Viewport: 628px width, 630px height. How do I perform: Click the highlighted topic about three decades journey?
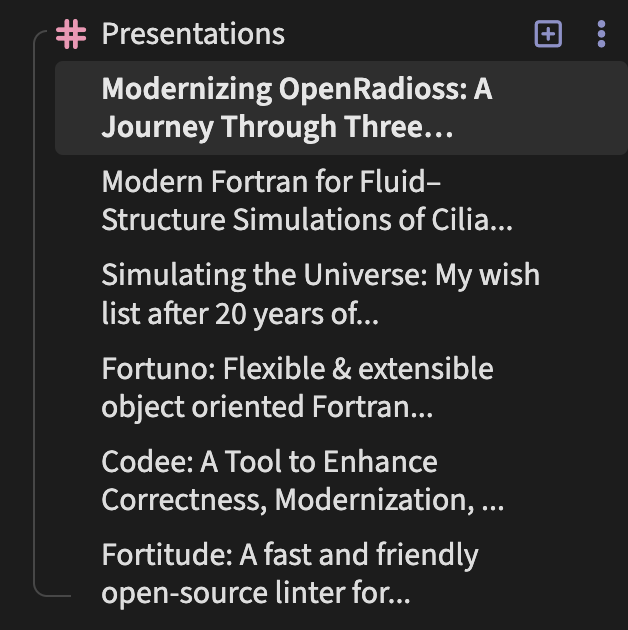297,108
